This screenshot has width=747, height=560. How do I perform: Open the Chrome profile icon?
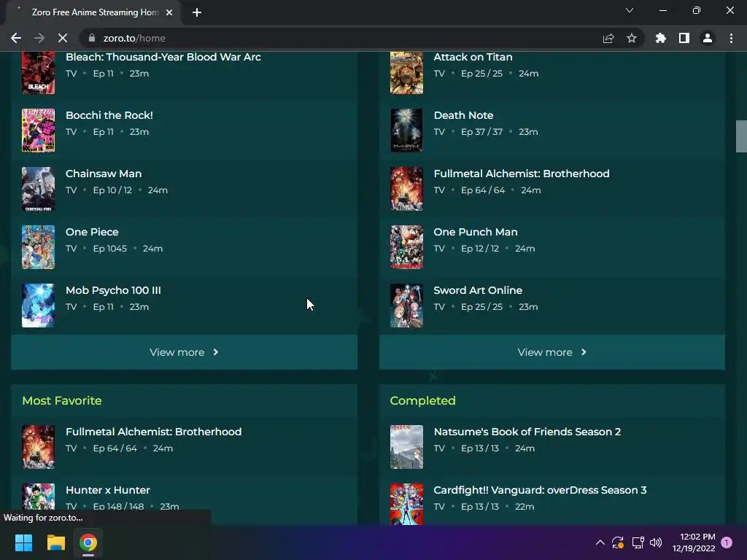(708, 38)
